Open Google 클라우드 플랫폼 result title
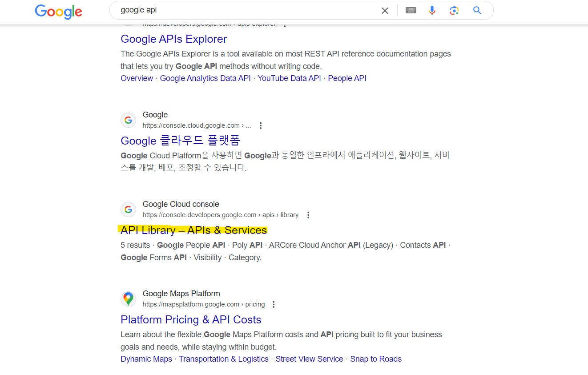Image resolution: width=588 pixels, height=375 pixels. (x=180, y=141)
